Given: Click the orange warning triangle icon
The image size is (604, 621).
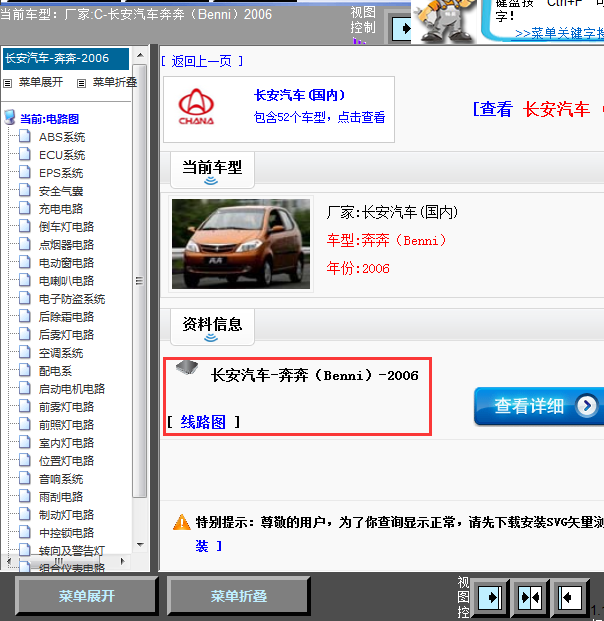Looking at the screenshot, I should point(182,522).
